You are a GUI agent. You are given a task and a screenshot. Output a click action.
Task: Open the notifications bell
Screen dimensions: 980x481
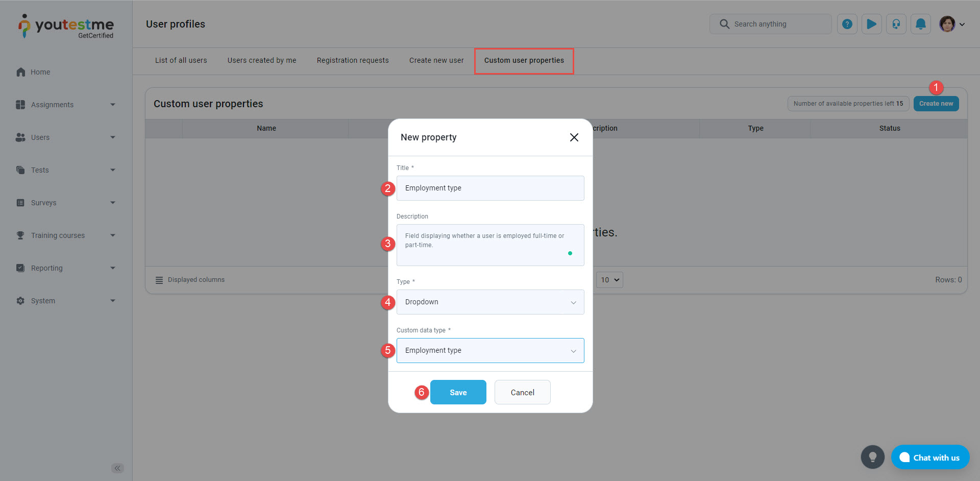[920, 24]
